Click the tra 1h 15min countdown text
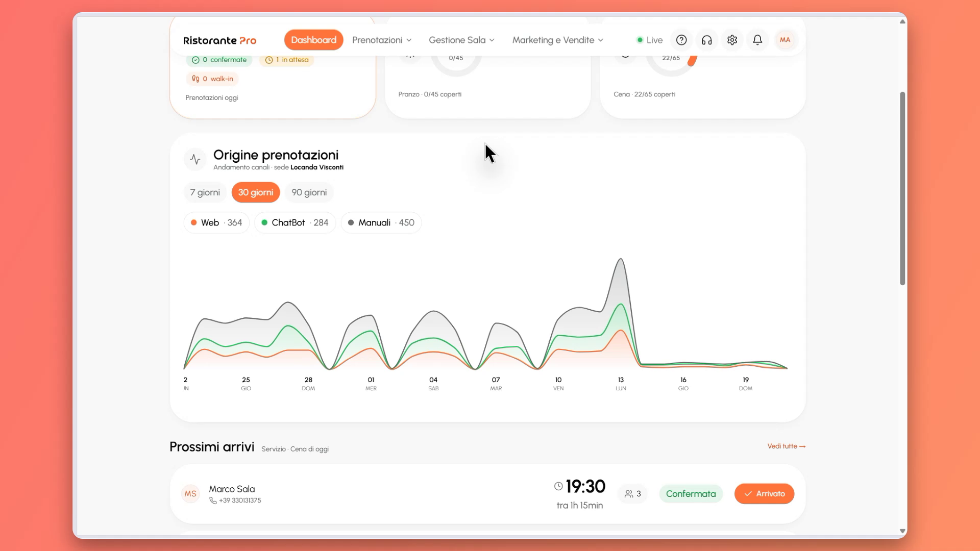This screenshot has height=551, width=980. (580, 506)
